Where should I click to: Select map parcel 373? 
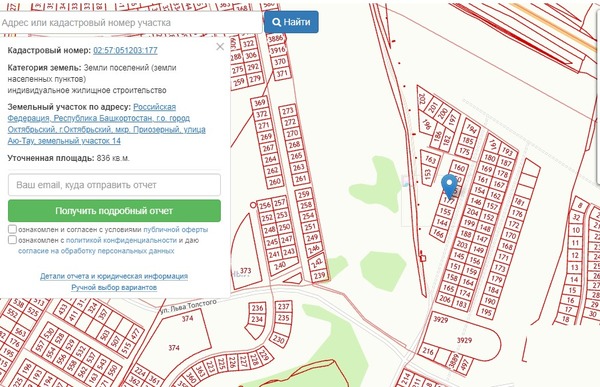[245, 271]
